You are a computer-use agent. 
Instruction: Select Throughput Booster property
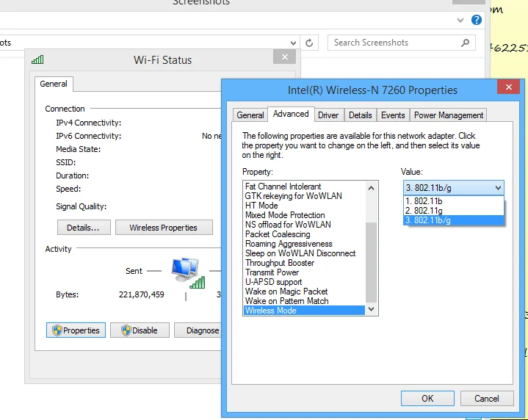(304, 263)
